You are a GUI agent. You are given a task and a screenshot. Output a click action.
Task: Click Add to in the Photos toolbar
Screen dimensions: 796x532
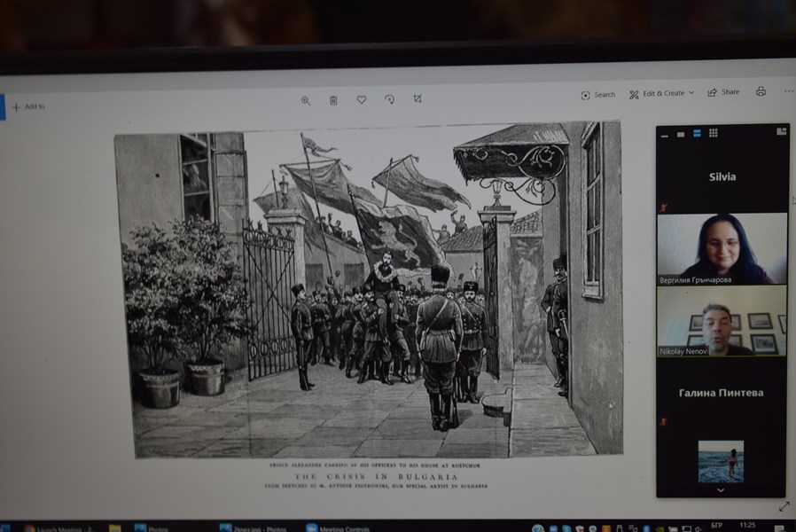(28, 106)
